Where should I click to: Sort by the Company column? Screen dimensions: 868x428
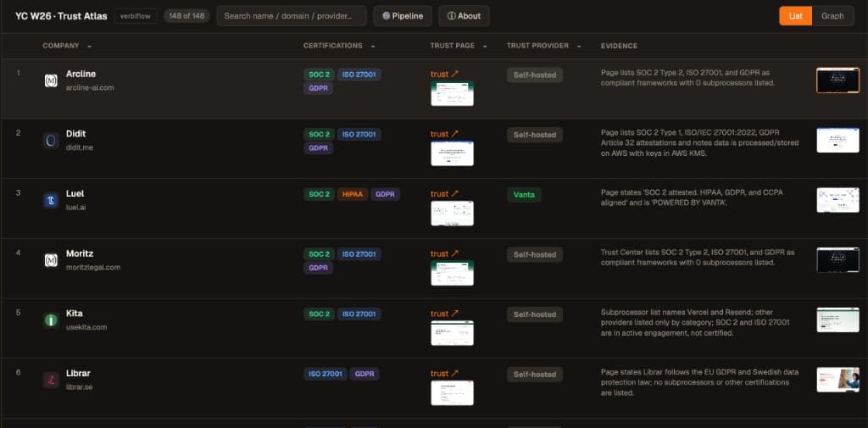pos(67,46)
